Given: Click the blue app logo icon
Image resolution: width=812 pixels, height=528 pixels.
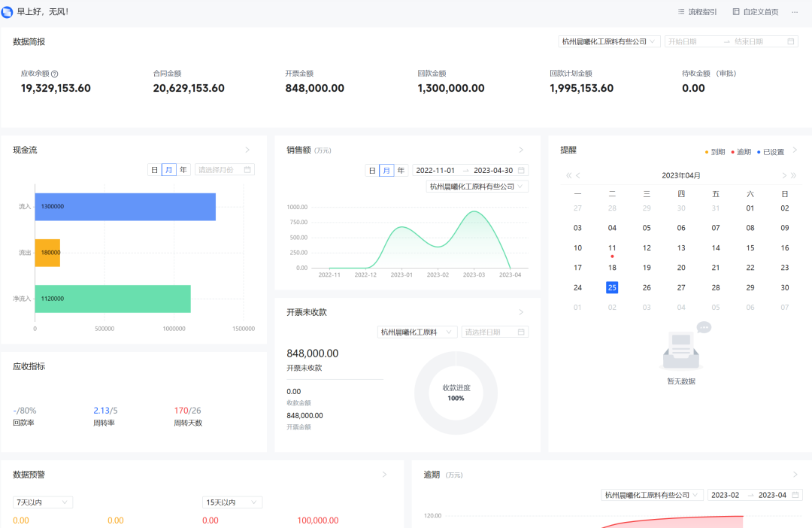Looking at the screenshot, I should tap(7, 11).
